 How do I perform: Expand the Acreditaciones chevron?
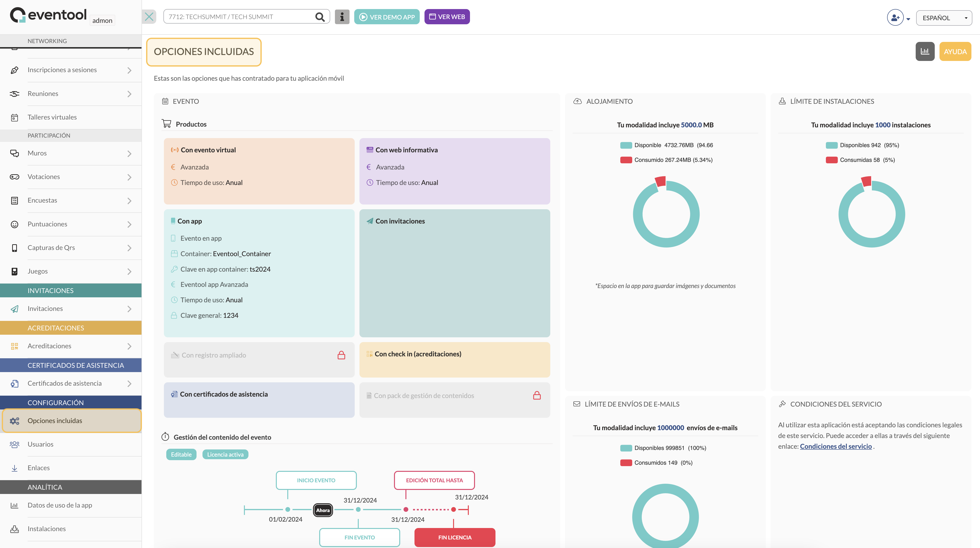tap(129, 346)
